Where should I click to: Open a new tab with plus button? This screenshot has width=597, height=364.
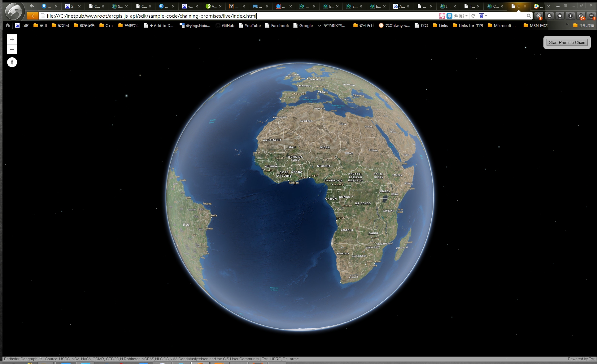coord(558,6)
